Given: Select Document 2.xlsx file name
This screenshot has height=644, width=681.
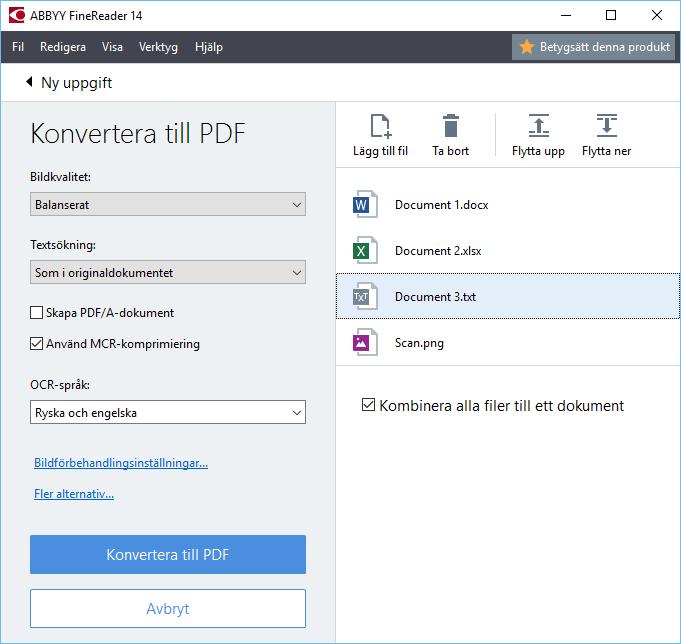Looking at the screenshot, I should click(x=438, y=251).
